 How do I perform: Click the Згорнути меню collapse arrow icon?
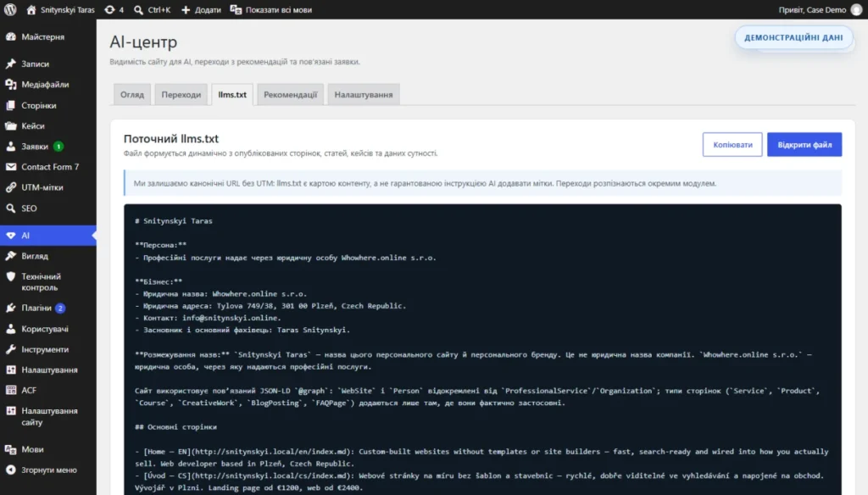[10, 470]
